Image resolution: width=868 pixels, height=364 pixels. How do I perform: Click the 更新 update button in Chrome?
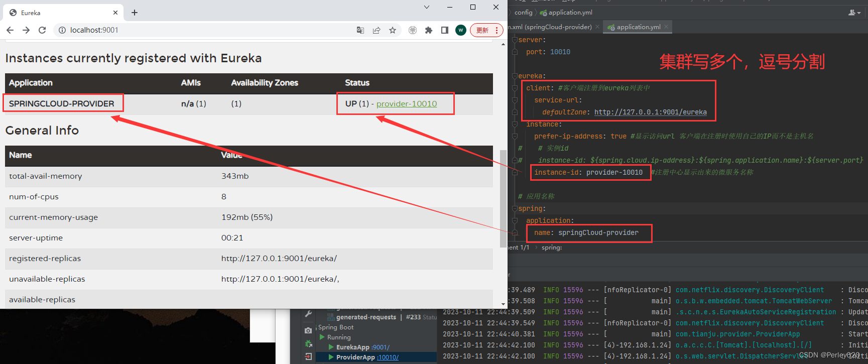pyautogui.click(x=482, y=30)
